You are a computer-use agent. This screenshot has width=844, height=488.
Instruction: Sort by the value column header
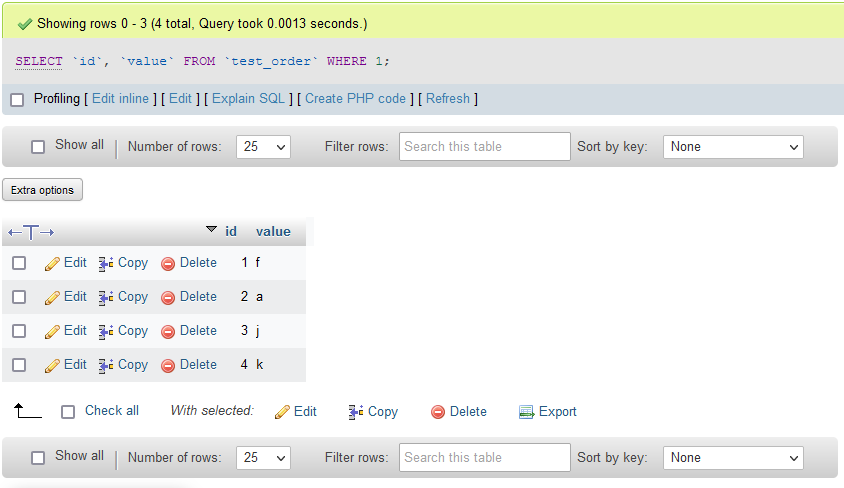tap(273, 231)
